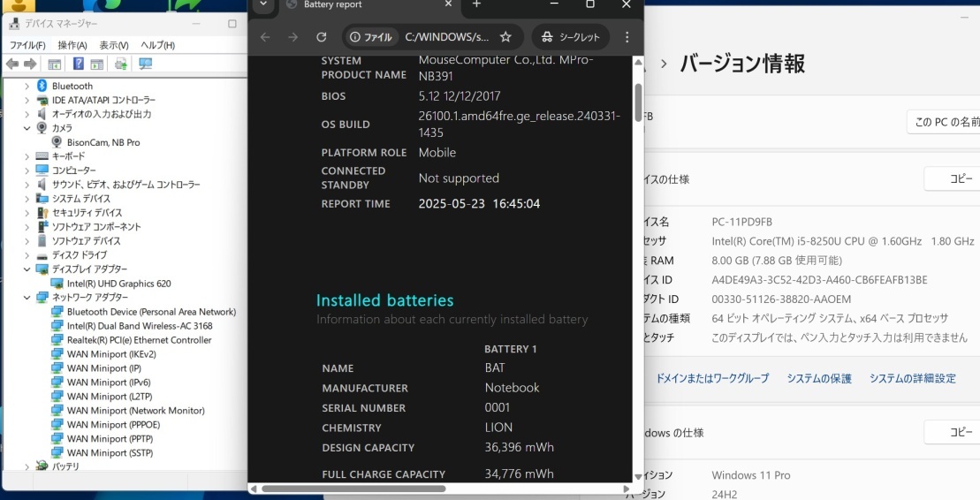
Task: Collapse the カメラ category
Action: [x=27, y=128]
